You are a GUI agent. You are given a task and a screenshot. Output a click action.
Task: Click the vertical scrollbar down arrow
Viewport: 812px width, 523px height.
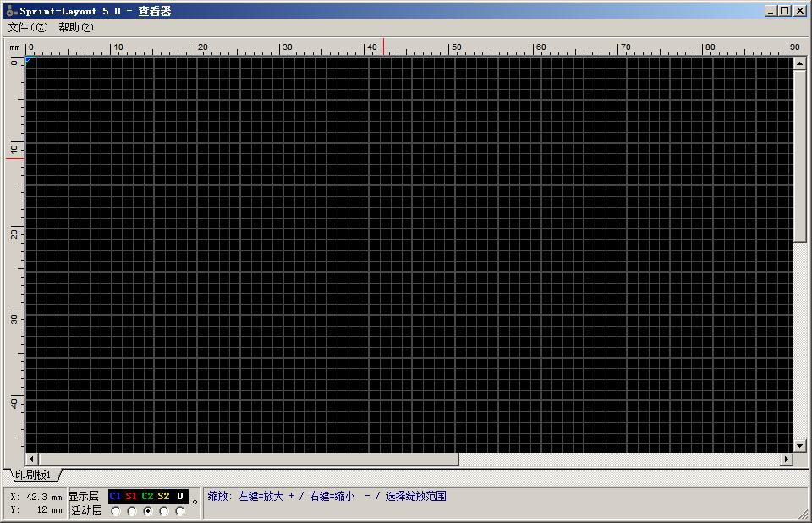(x=799, y=446)
